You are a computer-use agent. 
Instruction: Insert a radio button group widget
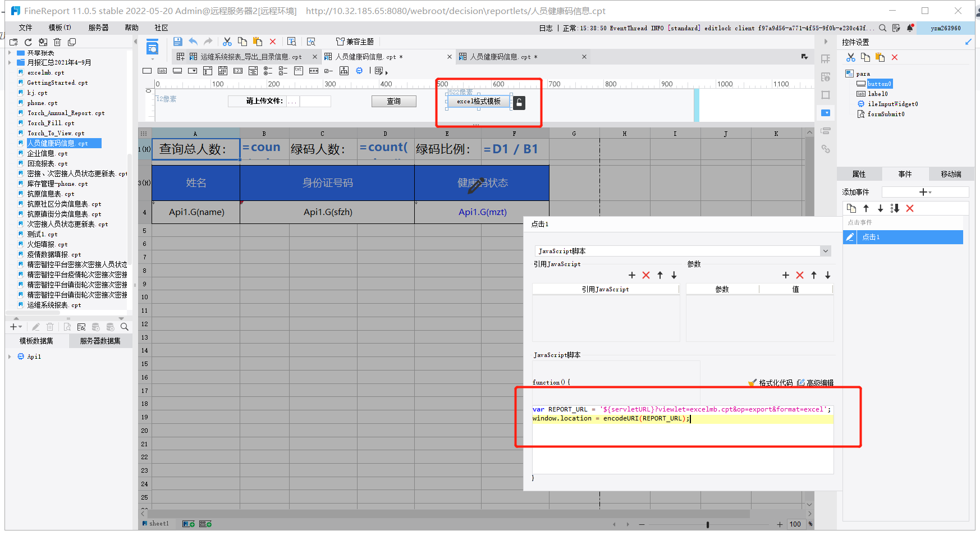[x=268, y=71]
